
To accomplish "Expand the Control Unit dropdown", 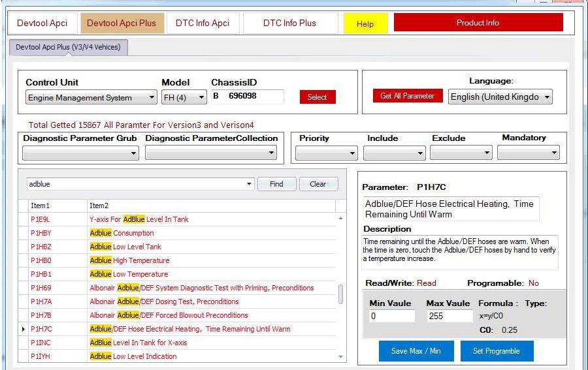I will pyautogui.click(x=91, y=98).
